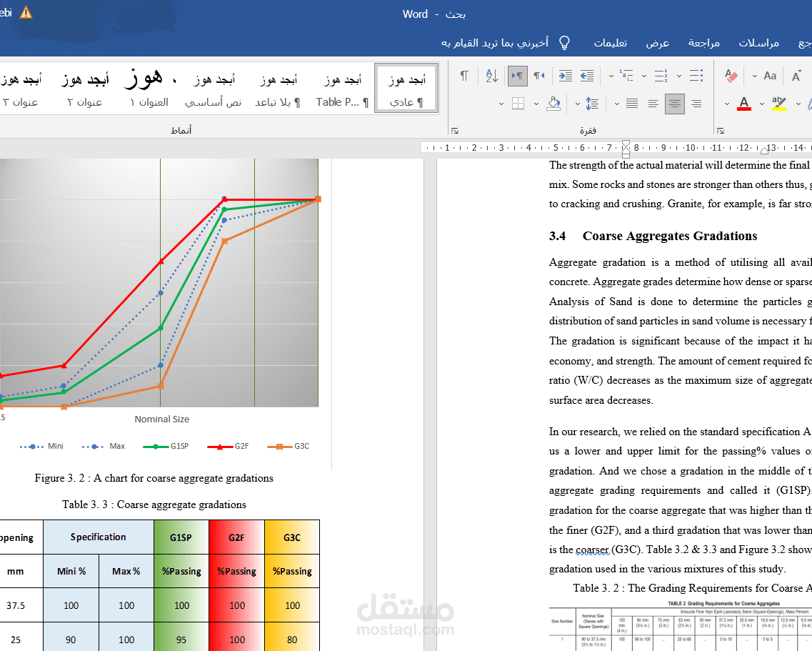Select the Table P... style

tap(342, 89)
